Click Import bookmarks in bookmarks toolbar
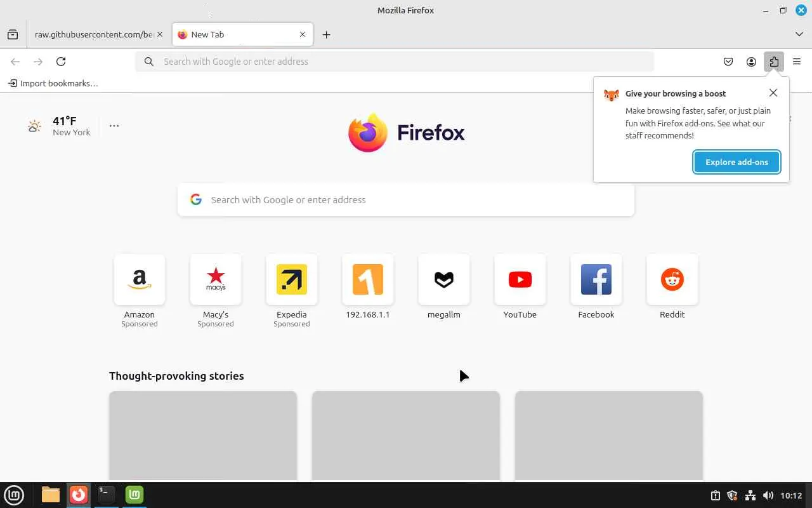Viewport: 812px width, 508px height. click(x=53, y=83)
